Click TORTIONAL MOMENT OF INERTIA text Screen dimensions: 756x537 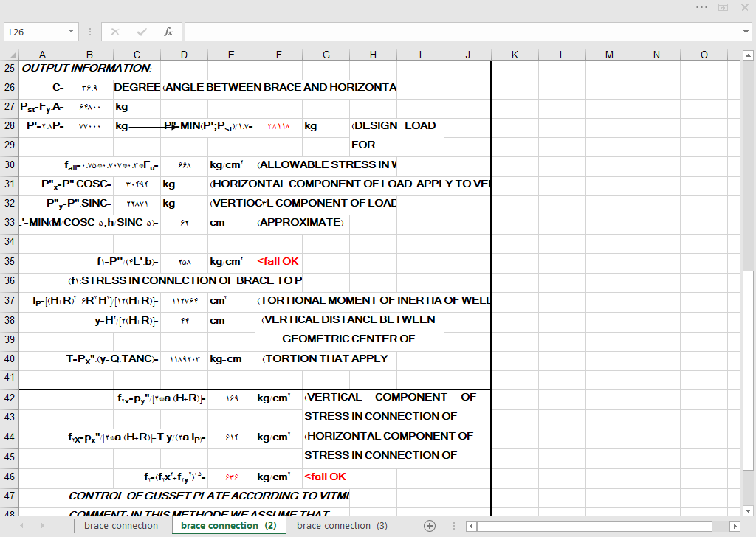374,300
